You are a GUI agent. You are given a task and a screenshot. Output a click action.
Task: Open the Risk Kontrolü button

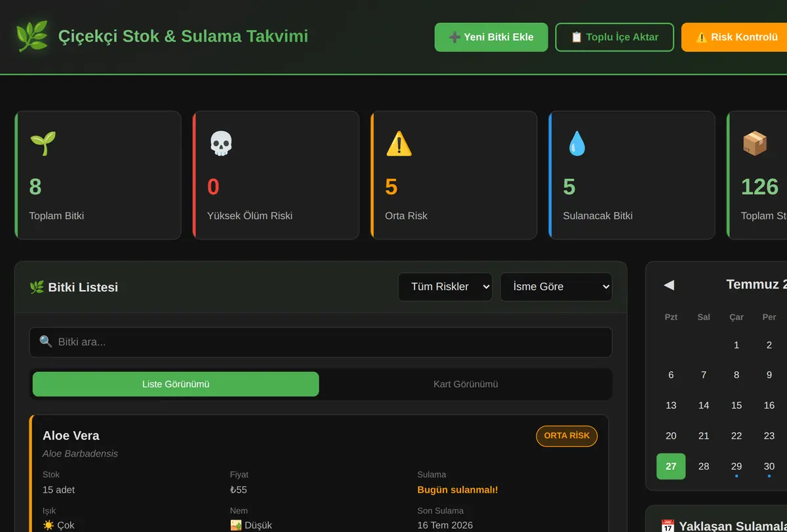(x=736, y=37)
